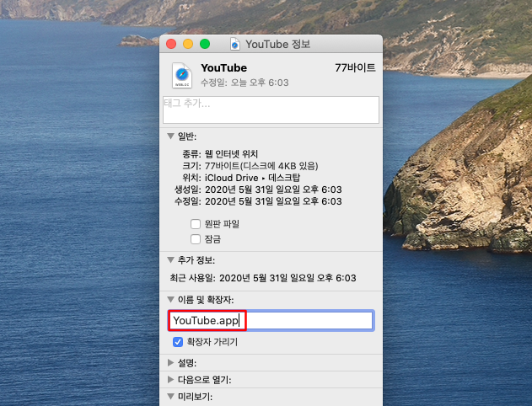Minimize the YouTube info window
Screen dimensions: 532x406
point(188,44)
